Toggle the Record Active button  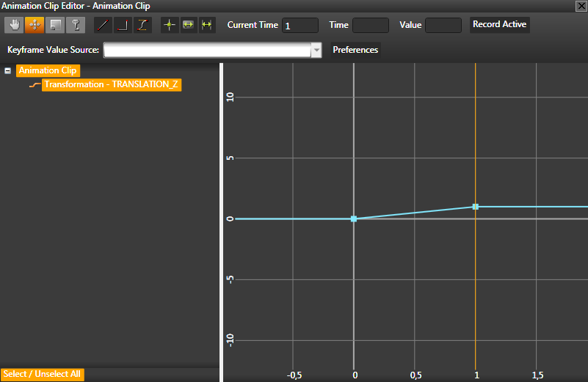499,25
